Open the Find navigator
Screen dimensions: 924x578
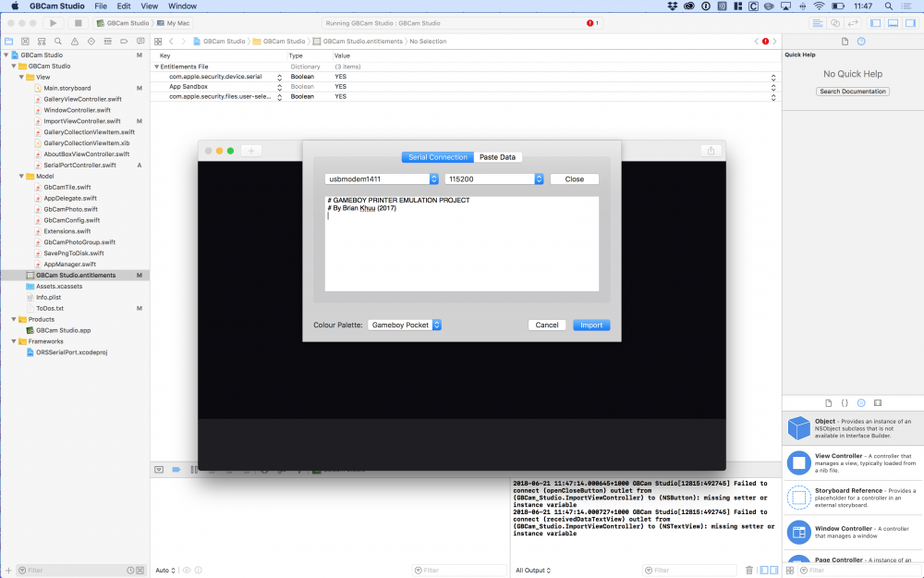[x=57, y=42]
